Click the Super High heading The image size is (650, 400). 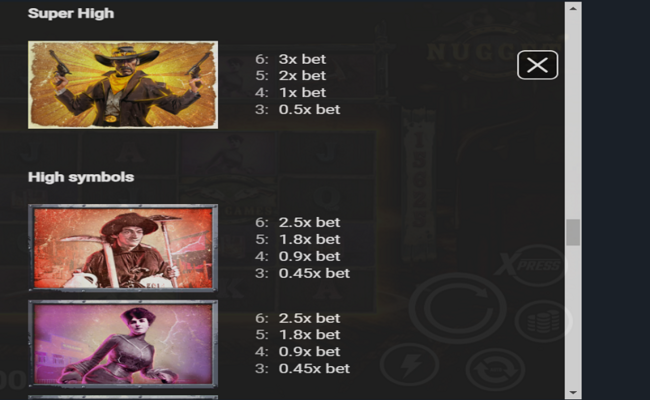(71, 13)
